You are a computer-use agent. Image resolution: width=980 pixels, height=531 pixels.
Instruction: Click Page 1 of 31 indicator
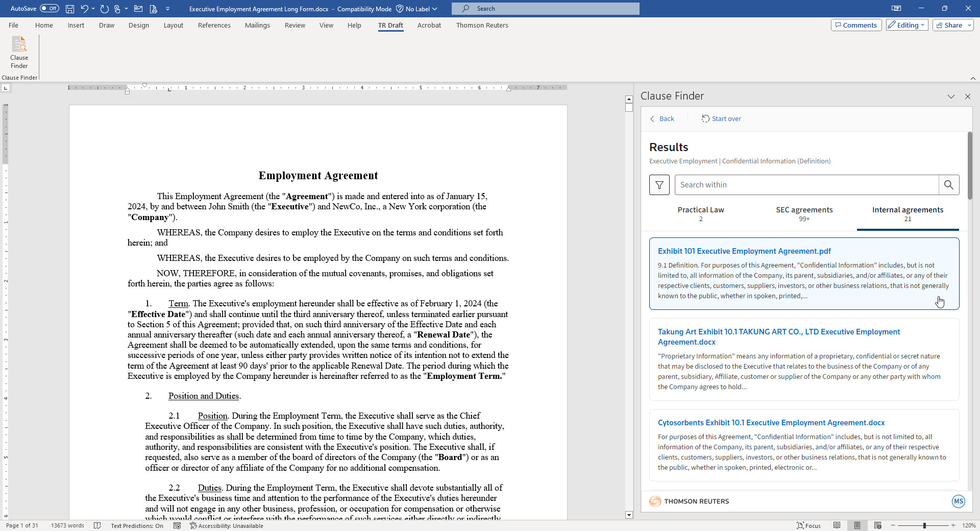22,525
